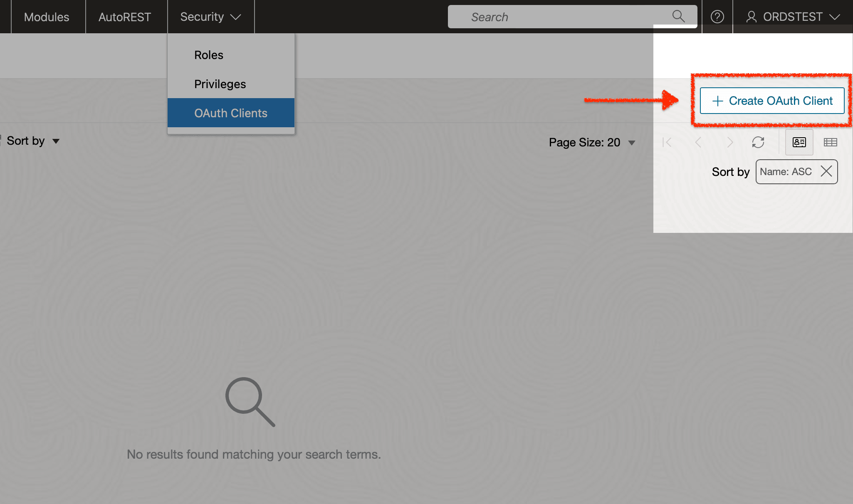Switch to grid table view icon
The height and width of the screenshot is (504, 853).
click(830, 142)
